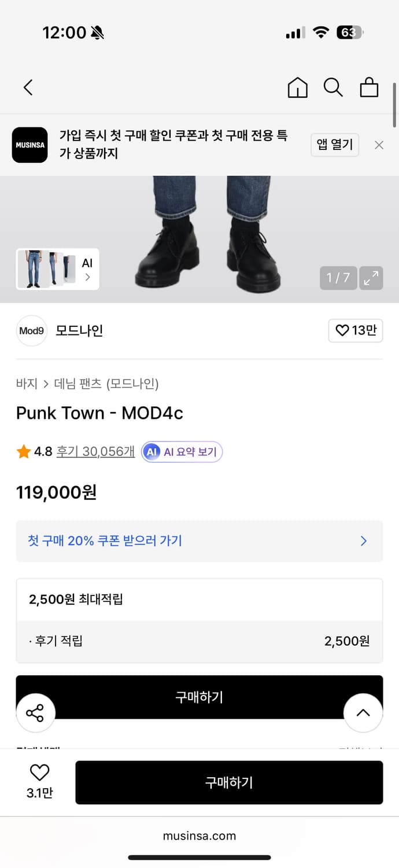Screen dimensions: 399x868
Task: Tap the AI 요약 보기 summary pill
Action: coord(182,451)
